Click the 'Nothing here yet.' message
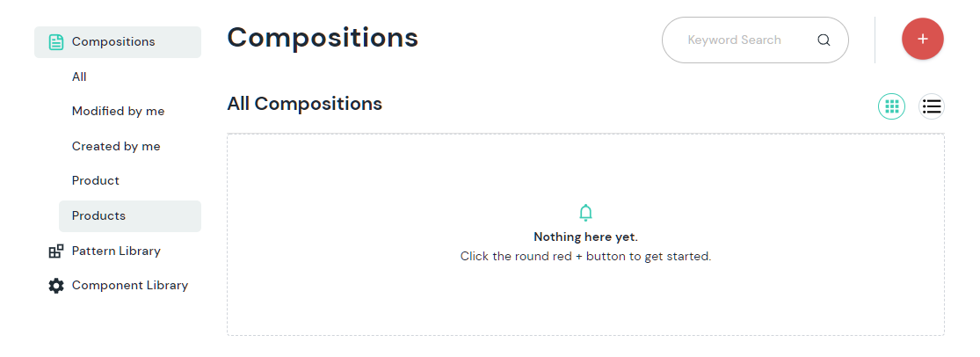Screen dimensions: 980x357 (x=585, y=237)
